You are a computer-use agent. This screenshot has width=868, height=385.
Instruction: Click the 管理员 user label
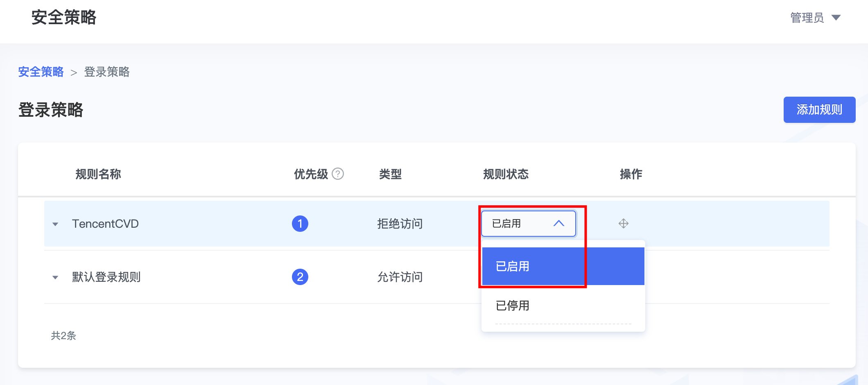point(807,18)
